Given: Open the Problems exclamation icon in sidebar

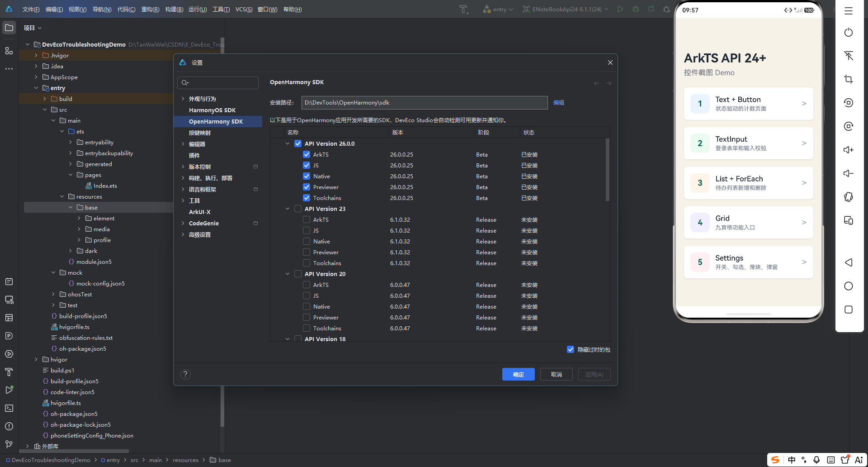Looking at the screenshot, I should [9, 426].
